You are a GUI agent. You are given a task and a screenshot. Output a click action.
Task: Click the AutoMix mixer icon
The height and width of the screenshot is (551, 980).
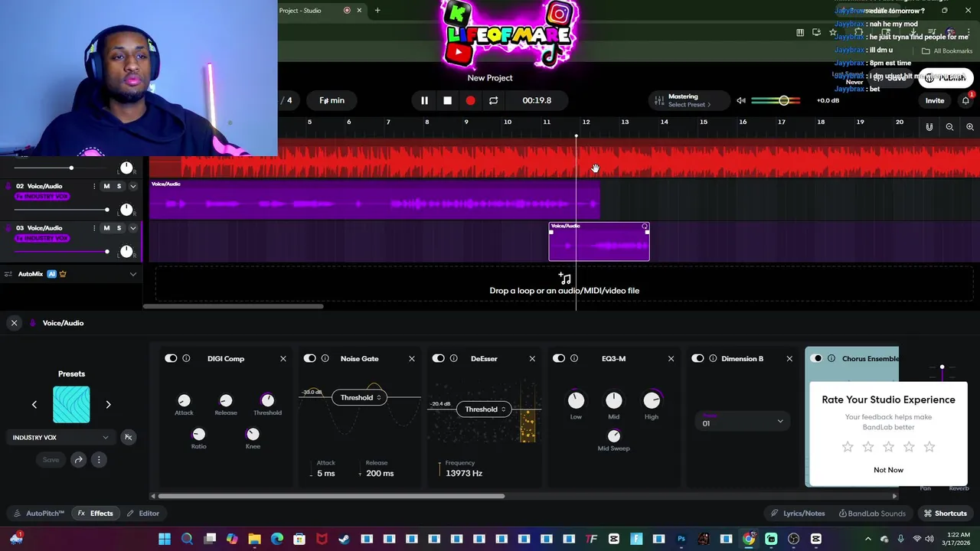8,274
